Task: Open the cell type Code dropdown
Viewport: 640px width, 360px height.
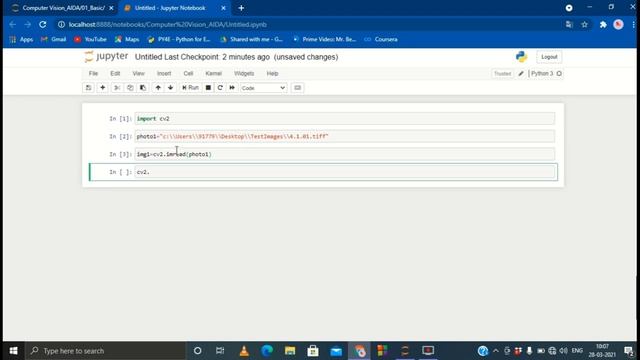Action: (x=263, y=88)
